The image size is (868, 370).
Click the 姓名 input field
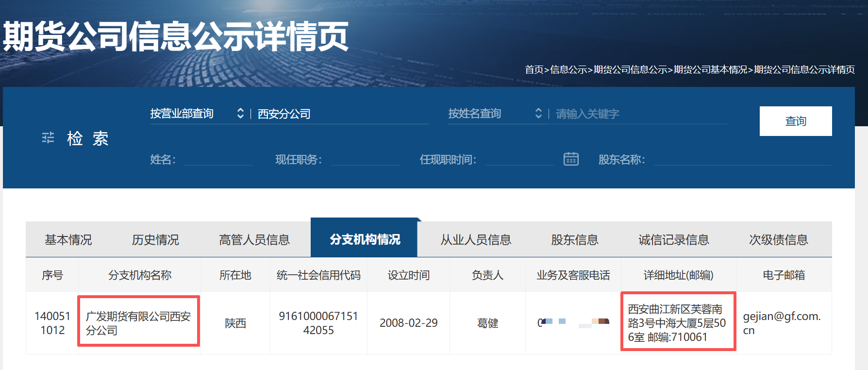[x=219, y=159]
